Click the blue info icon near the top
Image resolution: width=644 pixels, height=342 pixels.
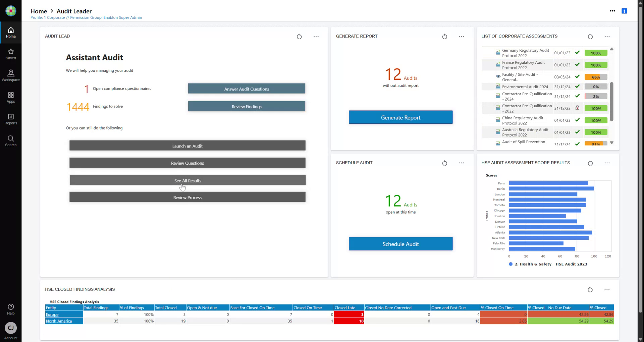[x=624, y=11]
